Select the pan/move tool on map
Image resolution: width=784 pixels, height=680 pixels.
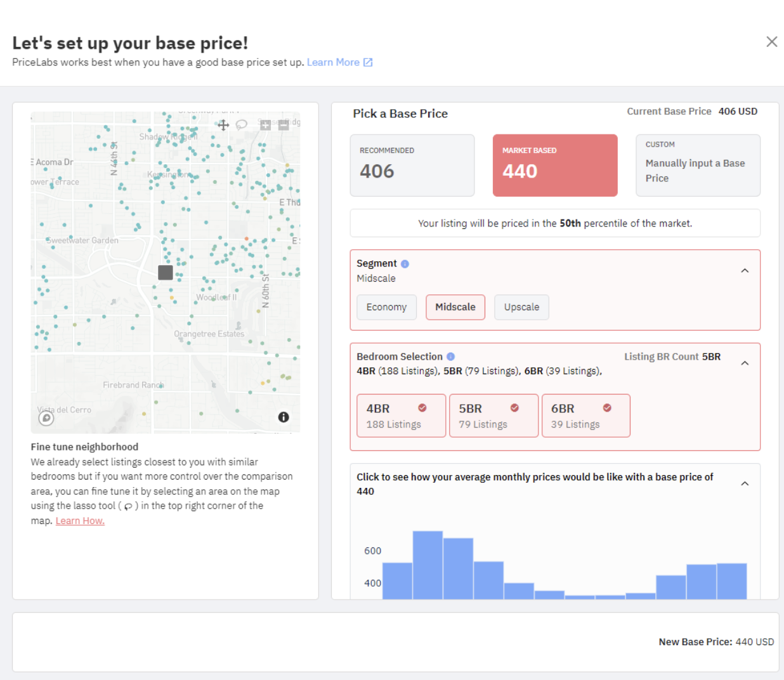coord(223,125)
